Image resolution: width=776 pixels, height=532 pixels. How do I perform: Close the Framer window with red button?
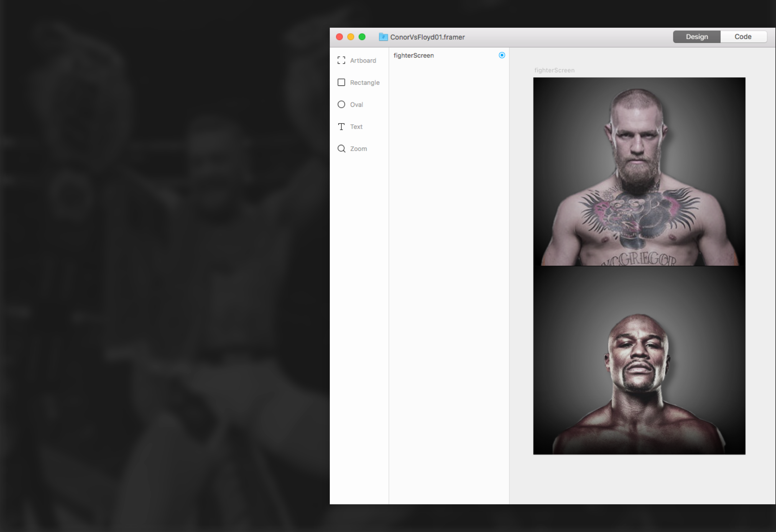click(339, 37)
